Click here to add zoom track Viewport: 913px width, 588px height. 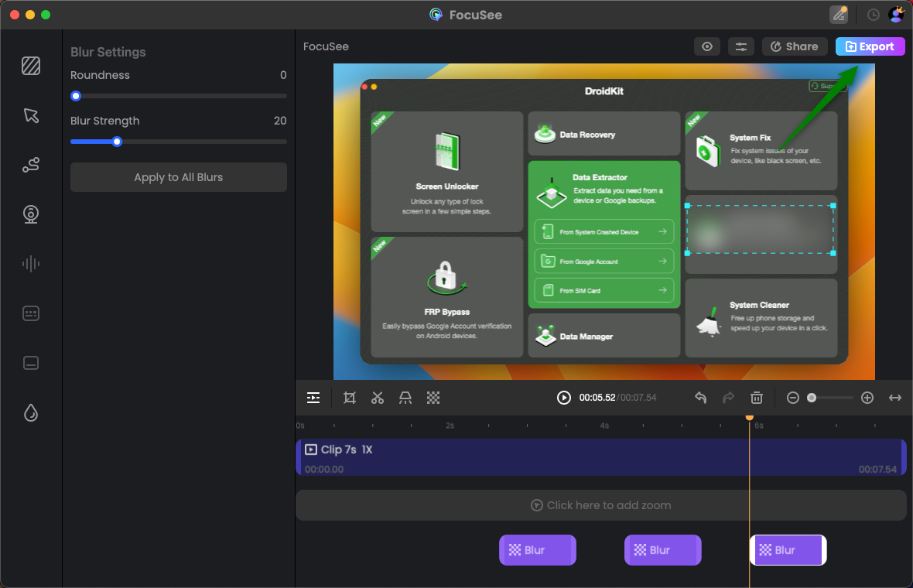click(601, 505)
